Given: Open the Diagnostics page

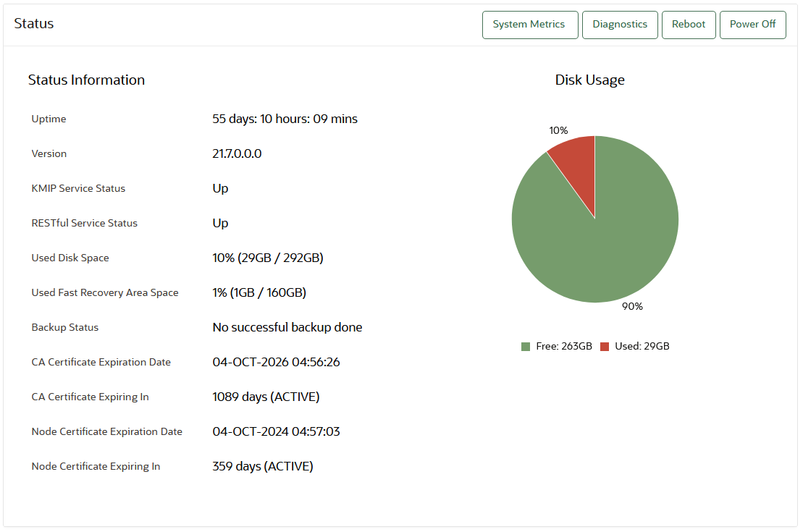Looking at the screenshot, I should [620, 24].
